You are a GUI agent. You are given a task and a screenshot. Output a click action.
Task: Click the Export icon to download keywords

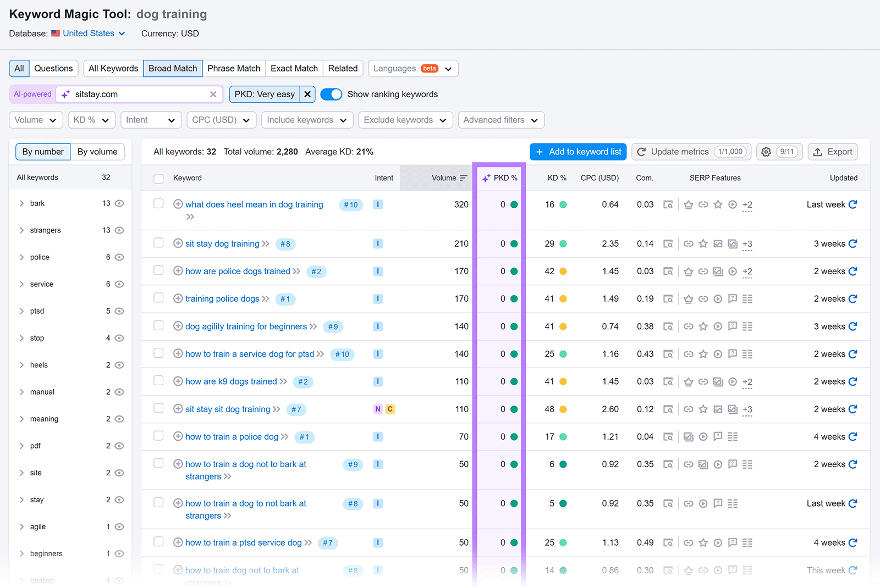click(832, 152)
